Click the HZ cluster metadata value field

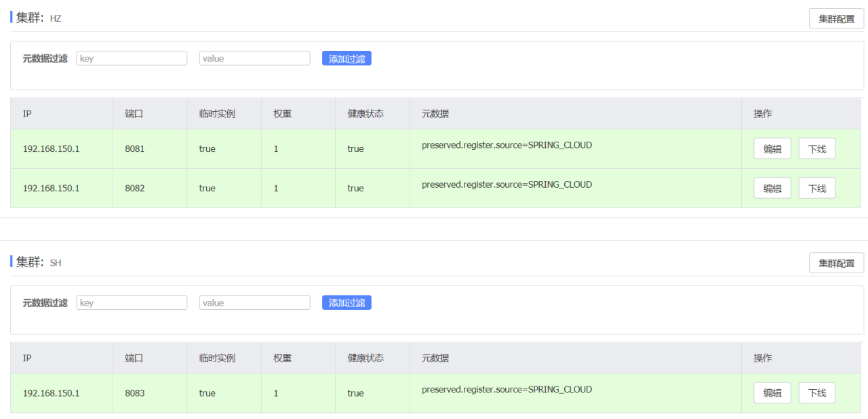(254, 58)
